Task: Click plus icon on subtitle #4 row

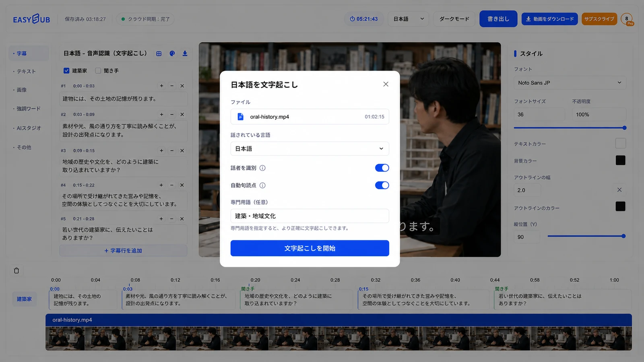Action: (x=161, y=185)
